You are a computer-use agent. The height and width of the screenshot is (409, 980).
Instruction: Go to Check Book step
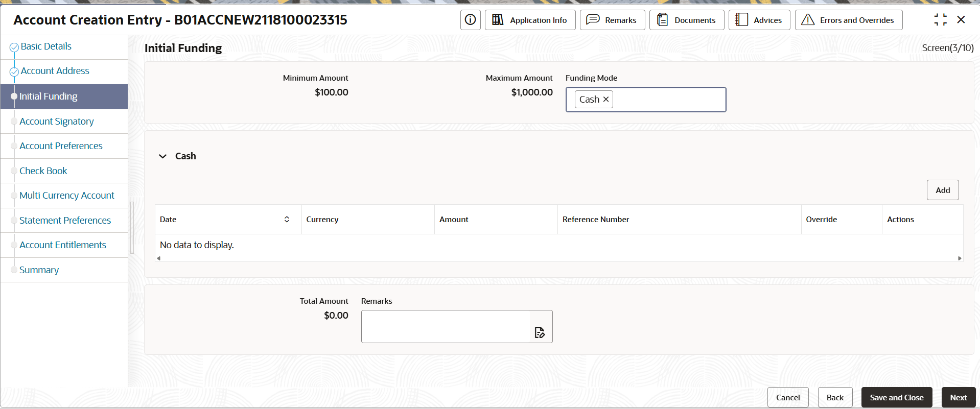coord(43,171)
